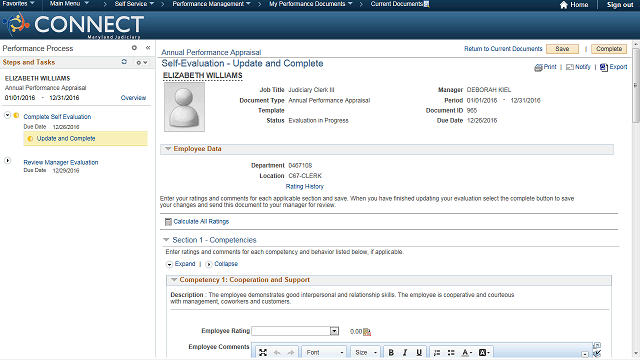
Task: Apply underline in comments editor
Action: point(419,352)
